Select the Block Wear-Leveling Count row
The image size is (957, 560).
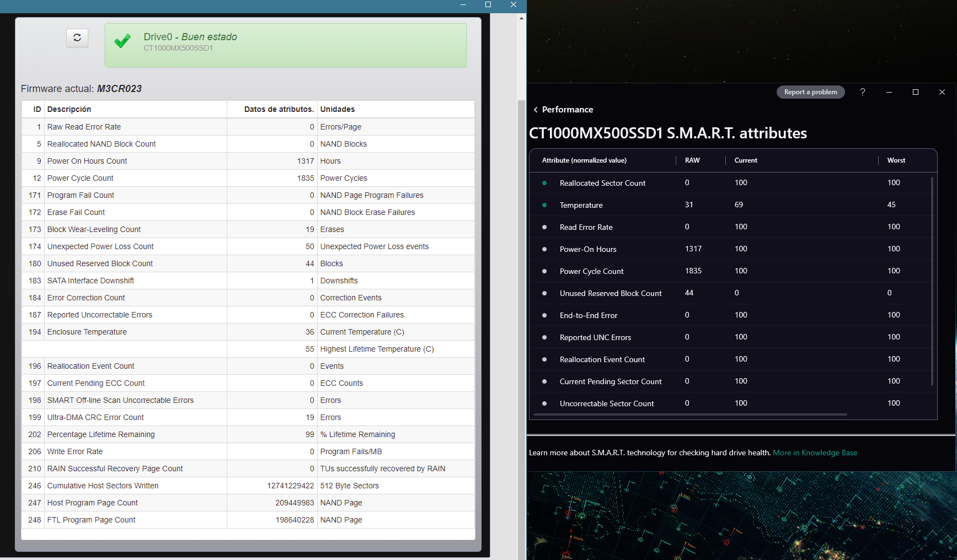click(x=248, y=229)
